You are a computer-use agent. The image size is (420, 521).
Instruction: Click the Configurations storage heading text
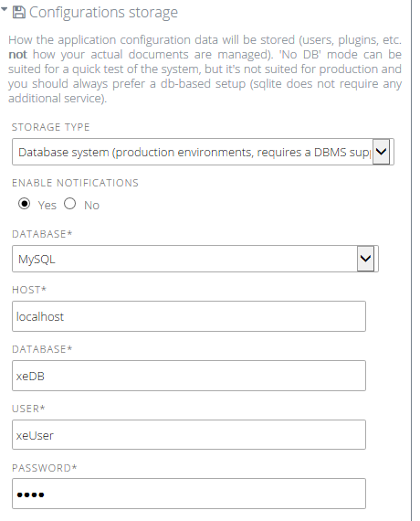103,12
